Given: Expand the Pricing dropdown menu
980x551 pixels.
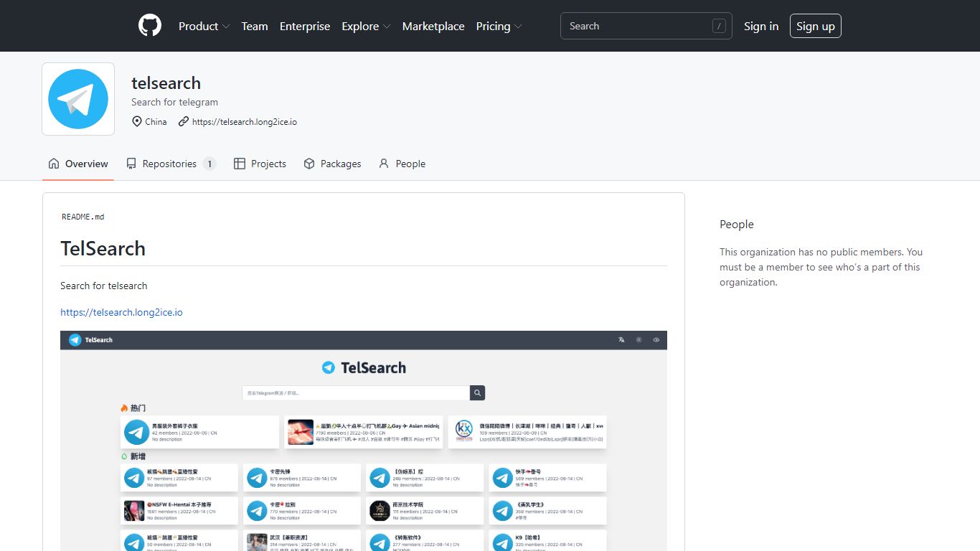Looking at the screenshot, I should pos(499,26).
